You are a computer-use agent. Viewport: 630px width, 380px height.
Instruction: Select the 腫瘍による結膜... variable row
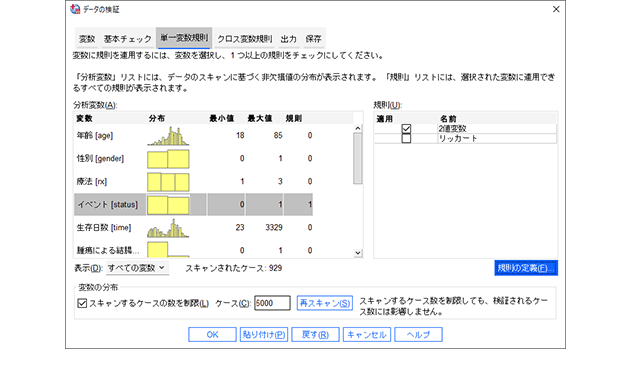(x=194, y=250)
